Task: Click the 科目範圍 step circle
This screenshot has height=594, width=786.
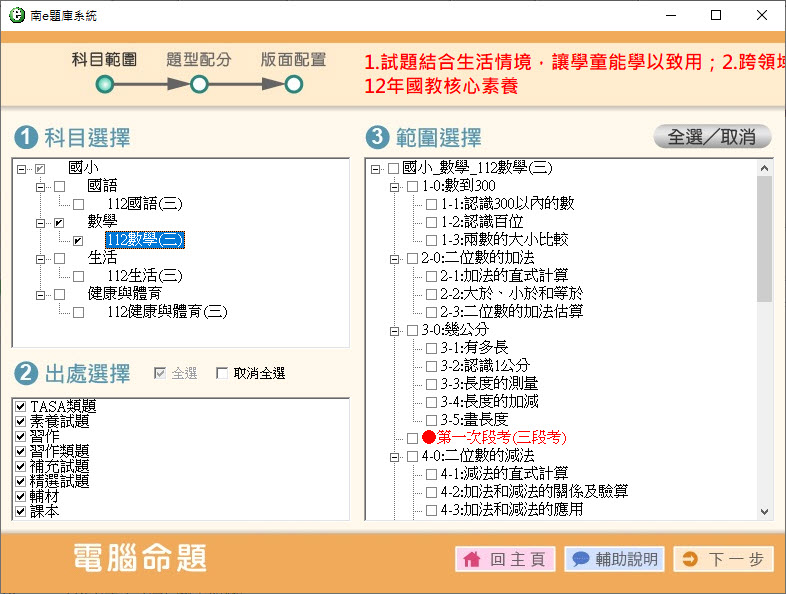Action: [x=104, y=85]
